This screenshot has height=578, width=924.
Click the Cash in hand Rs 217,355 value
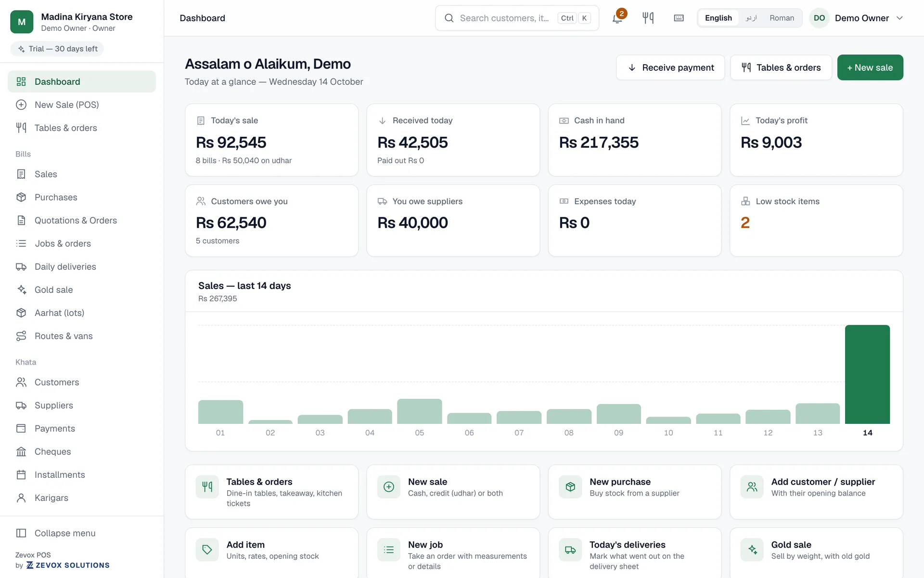[599, 142]
